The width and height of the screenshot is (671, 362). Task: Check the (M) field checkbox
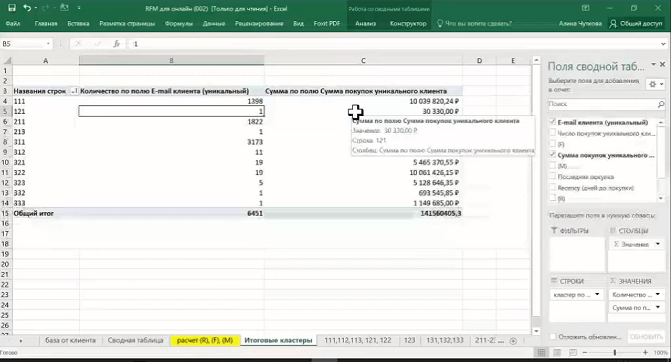(x=553, y=166)
